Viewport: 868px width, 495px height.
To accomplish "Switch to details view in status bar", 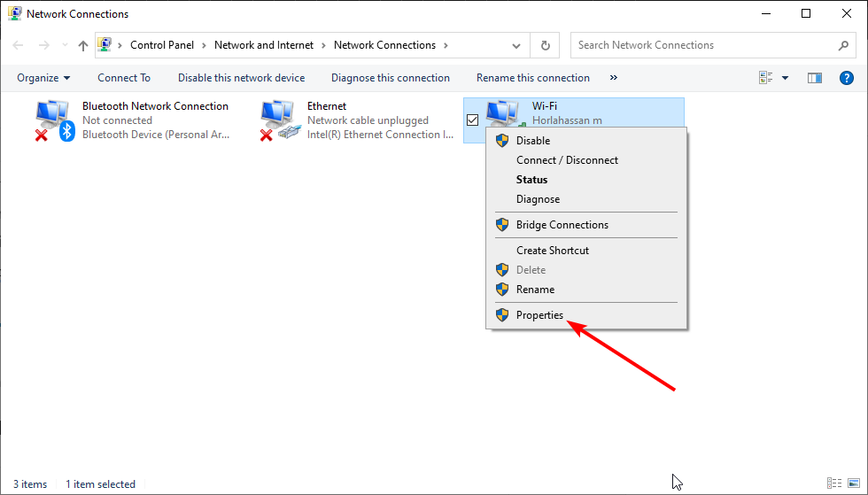I will [834, 483].
